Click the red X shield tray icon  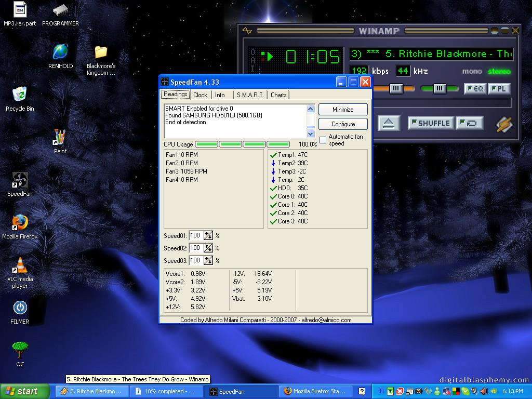[x=400, y=391]
